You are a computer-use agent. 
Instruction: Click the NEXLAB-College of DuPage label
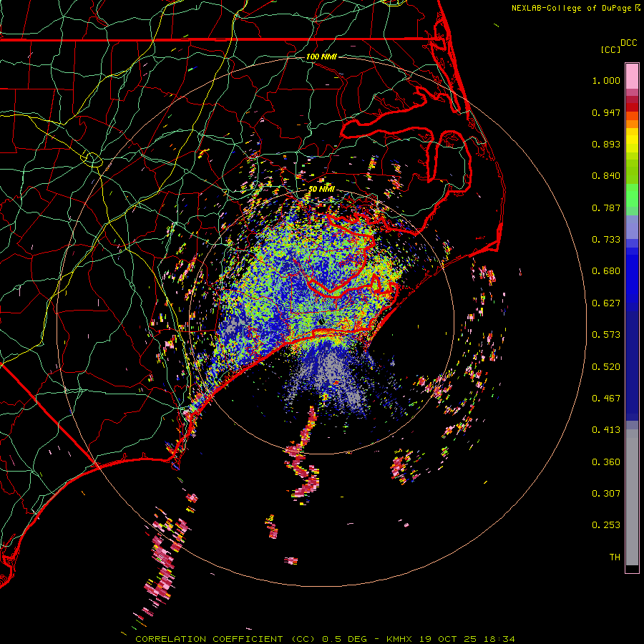point(571,8)
